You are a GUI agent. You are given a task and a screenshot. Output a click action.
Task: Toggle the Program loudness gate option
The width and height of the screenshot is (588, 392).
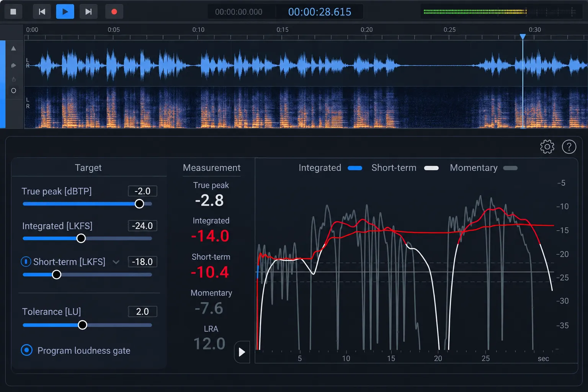point(27,350)
